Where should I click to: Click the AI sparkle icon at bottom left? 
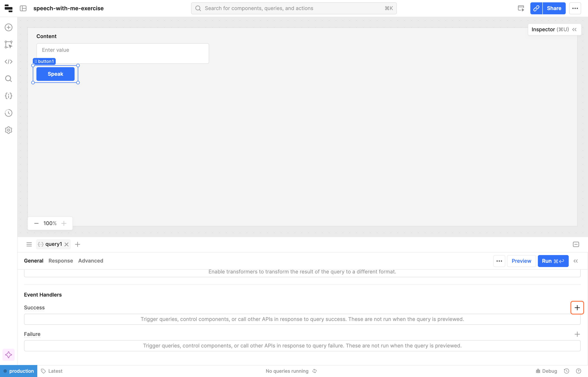coord(9,355)
